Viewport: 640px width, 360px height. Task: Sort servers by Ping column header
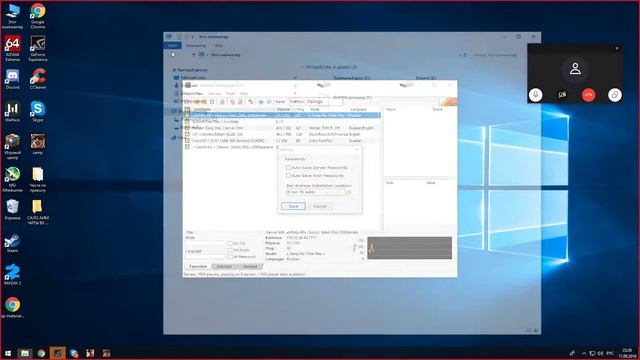click(x=301, y=109)
